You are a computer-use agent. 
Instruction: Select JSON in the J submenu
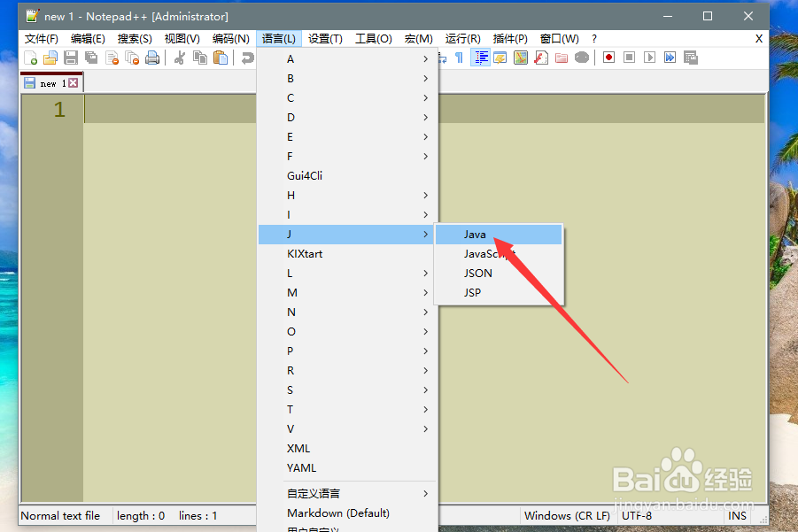pyautogui.click(x=499, y=274)
